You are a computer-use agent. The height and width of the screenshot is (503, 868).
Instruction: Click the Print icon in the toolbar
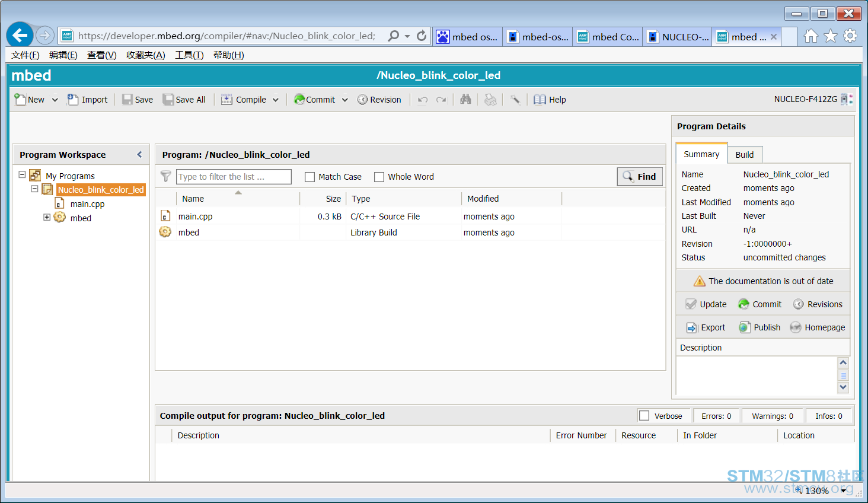(x=490, y=100)
